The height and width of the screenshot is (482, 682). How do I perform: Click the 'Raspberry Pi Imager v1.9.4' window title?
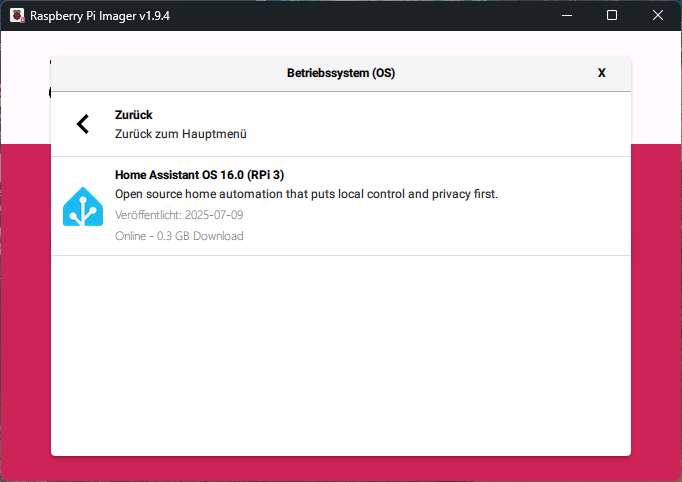tap(100, 16)
